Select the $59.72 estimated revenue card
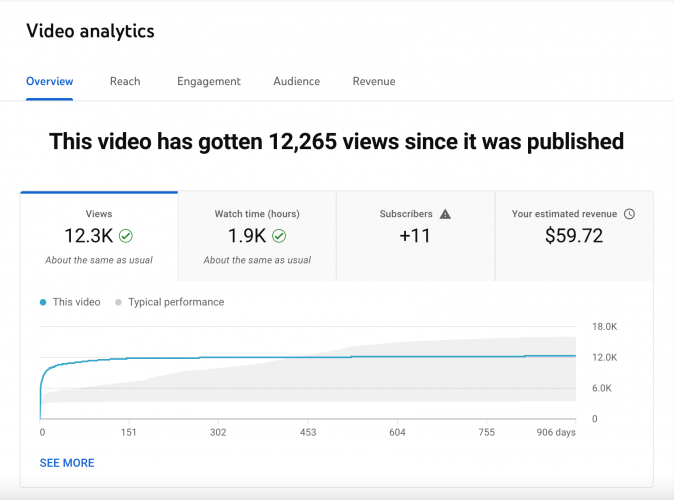 click(x=573, y=236)
